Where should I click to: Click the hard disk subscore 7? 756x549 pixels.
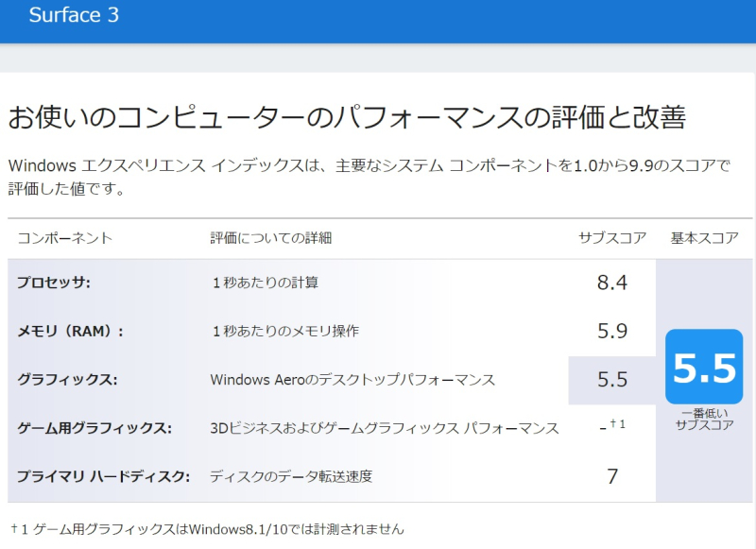(612, 476)
